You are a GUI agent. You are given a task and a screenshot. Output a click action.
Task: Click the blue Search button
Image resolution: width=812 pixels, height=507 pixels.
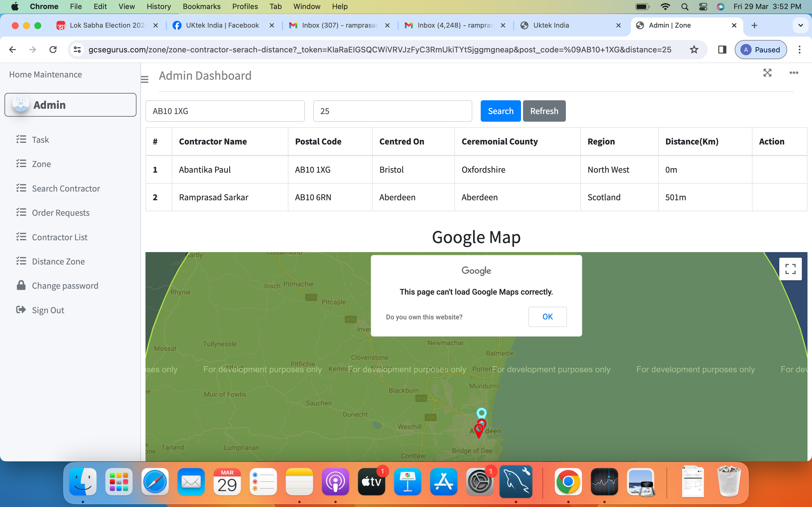[500, 111]
